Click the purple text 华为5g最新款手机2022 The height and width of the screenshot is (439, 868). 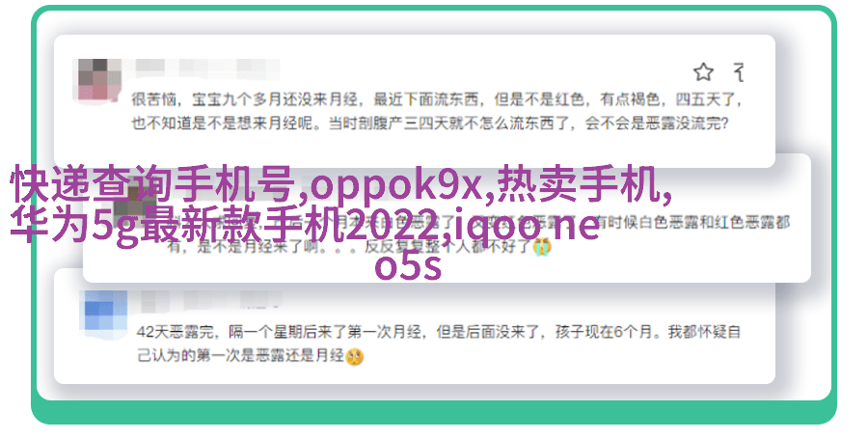click(x=231, y=224)
